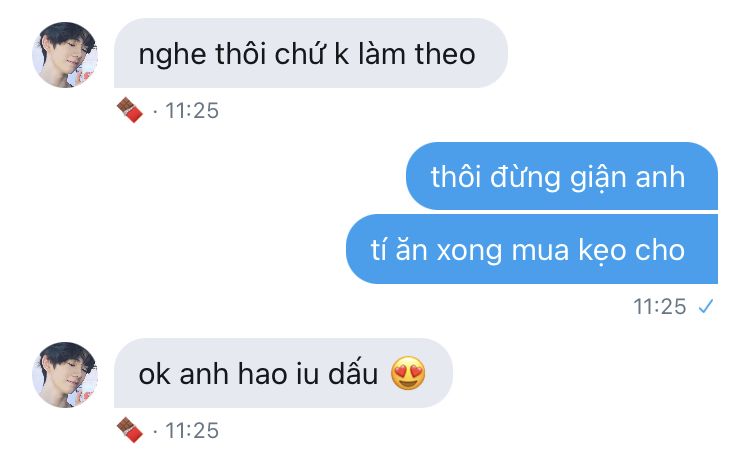Click the 11:25 timestamp beside the blue checkmark

(660, 307)
